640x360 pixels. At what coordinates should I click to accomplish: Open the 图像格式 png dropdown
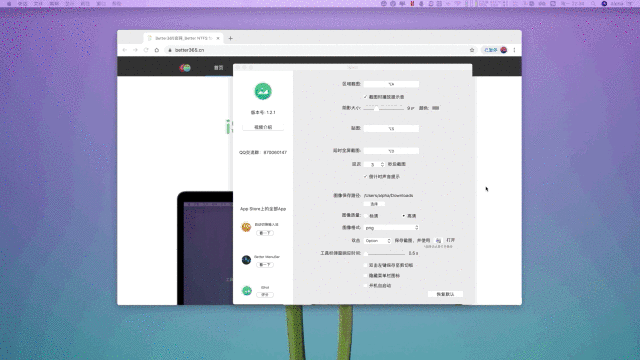pos(391,228)
